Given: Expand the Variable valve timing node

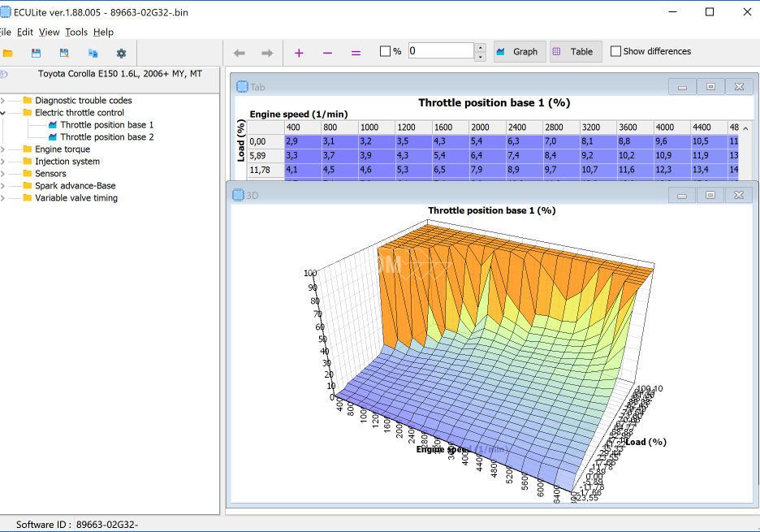Looking at the screenshot, I should (x=2, y=198).
